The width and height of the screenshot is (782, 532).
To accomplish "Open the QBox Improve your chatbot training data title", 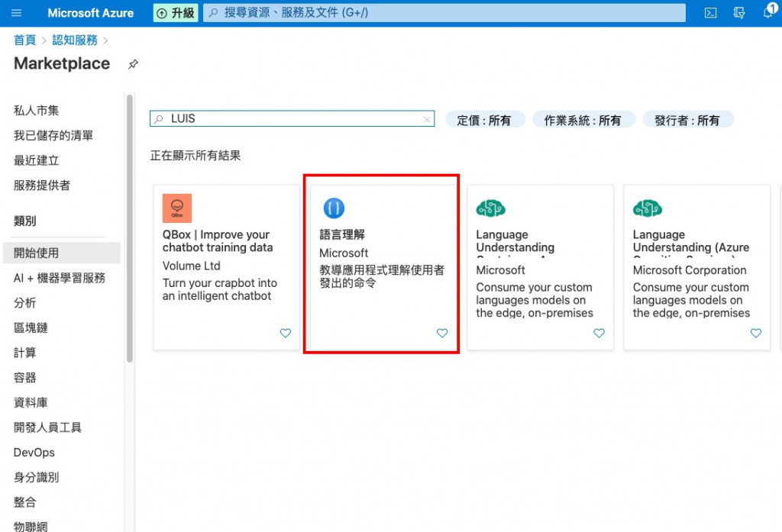I will 218,241.
